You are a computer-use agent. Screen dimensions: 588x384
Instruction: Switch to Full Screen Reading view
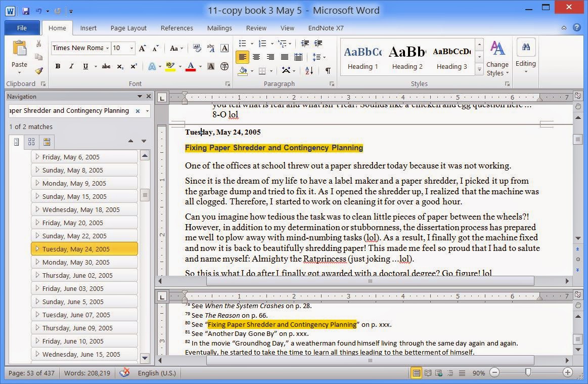pos(428,373)
